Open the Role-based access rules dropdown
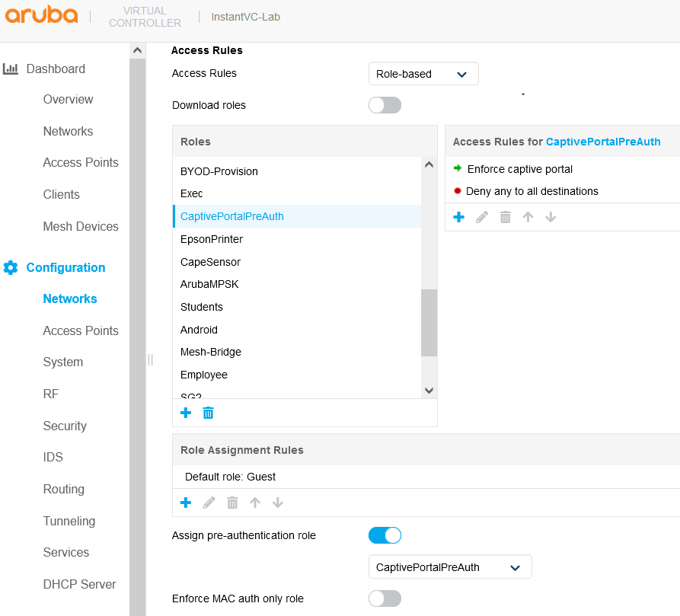The height and width of the screenshot is (616, 680). tap(423, 74)
